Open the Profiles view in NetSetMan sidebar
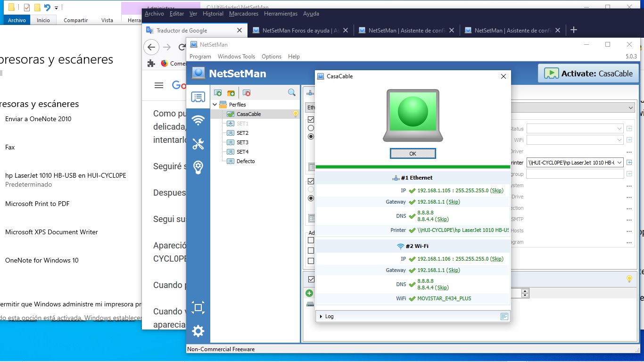Viewport: 644px width, 362px height. click(198, 98)
